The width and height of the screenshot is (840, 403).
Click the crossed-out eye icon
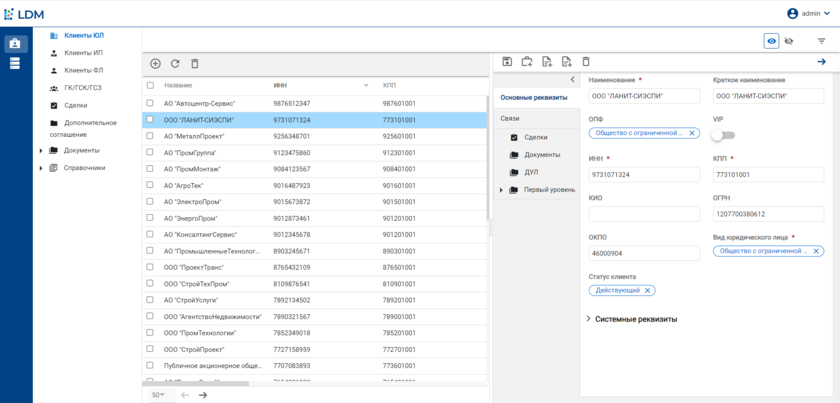[789, 41]
